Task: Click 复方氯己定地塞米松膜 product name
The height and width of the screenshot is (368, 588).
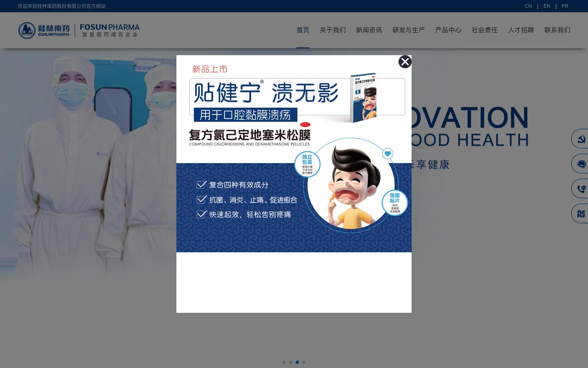Action: (249, 135)
